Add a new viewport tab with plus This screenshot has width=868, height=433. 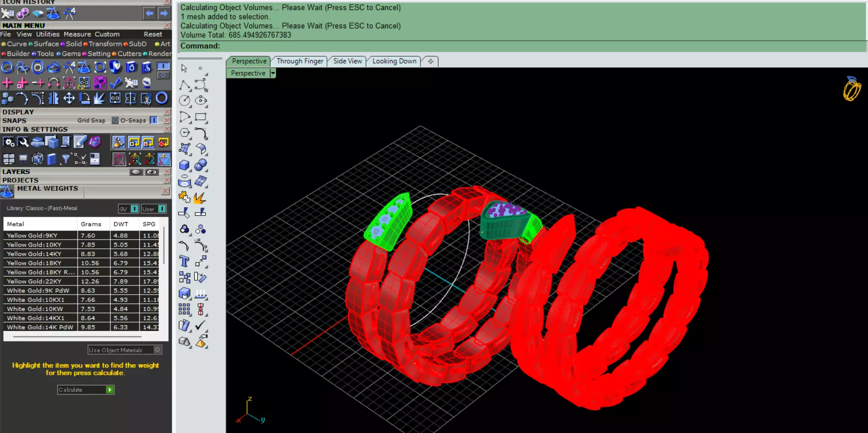[x=431, y=61]
